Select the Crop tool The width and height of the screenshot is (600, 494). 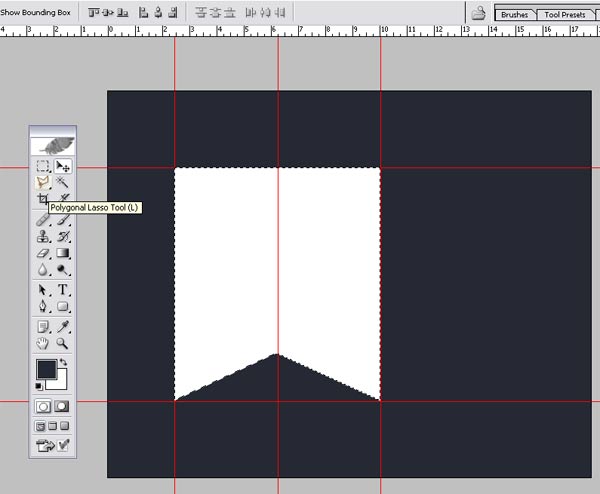pos(42,199)
